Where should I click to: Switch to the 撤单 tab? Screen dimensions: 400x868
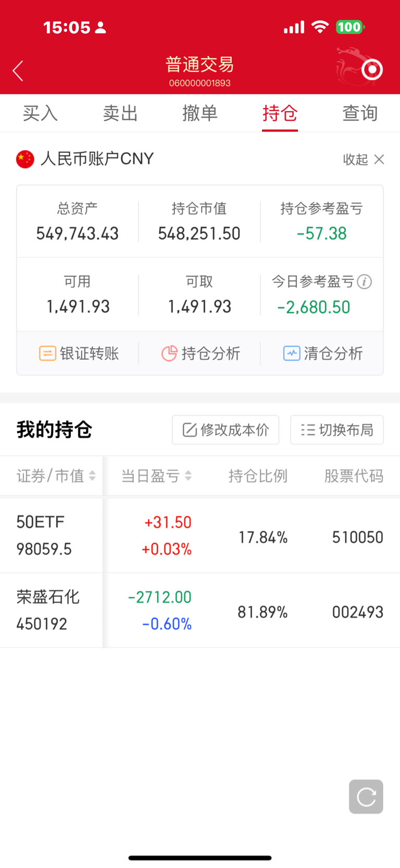tap(200, 113)
